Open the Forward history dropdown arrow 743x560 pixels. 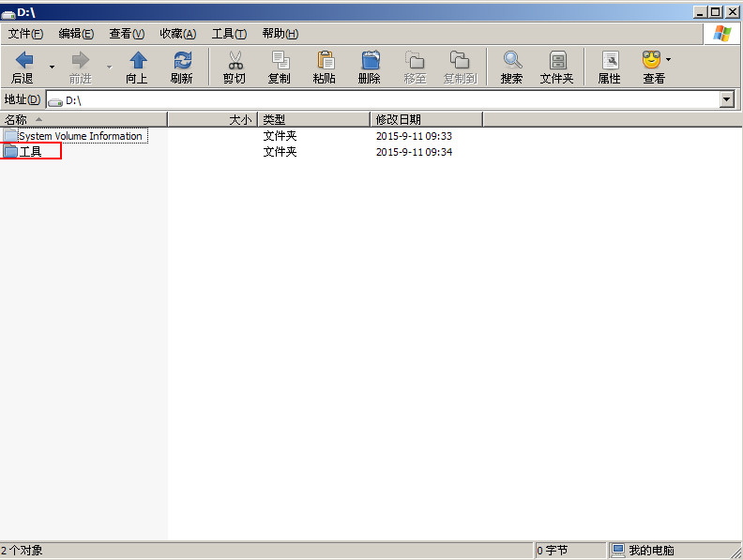click(109, 67)
